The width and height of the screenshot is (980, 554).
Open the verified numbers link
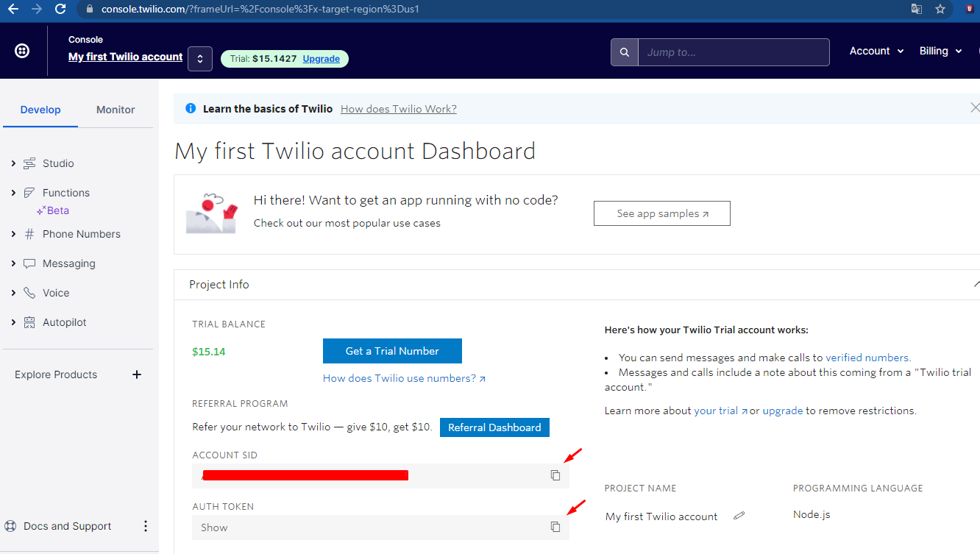868,358
